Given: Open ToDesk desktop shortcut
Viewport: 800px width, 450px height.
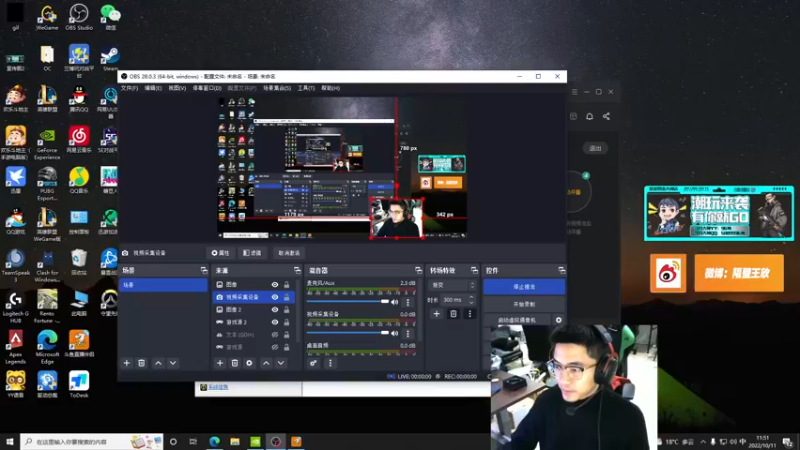Looking at the screenshot, I should point(79,384).
